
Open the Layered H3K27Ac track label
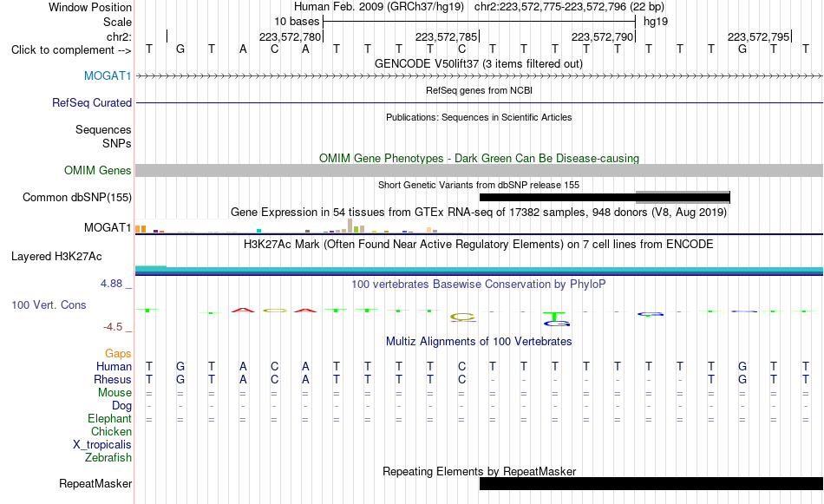56,256
